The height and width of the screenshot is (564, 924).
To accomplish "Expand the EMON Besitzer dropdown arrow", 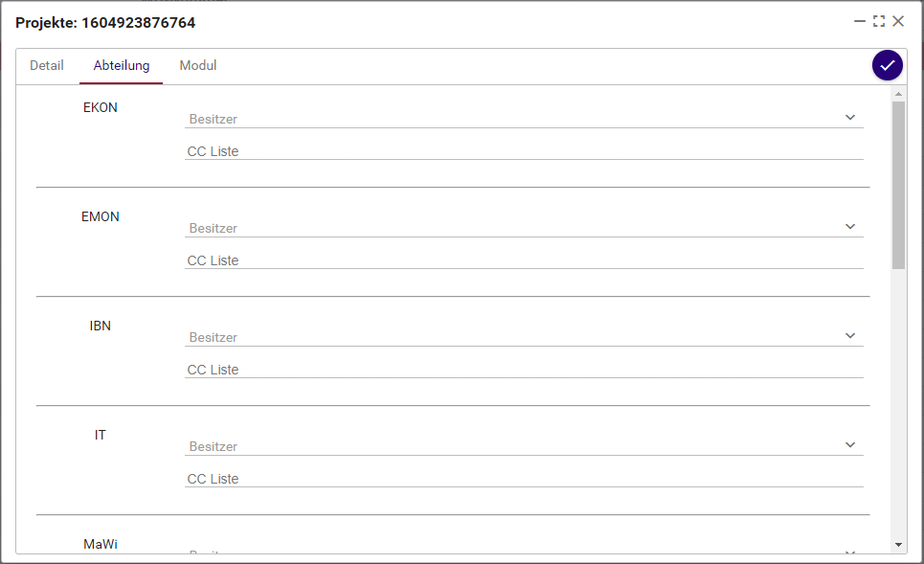I will [x=850, y=227].
